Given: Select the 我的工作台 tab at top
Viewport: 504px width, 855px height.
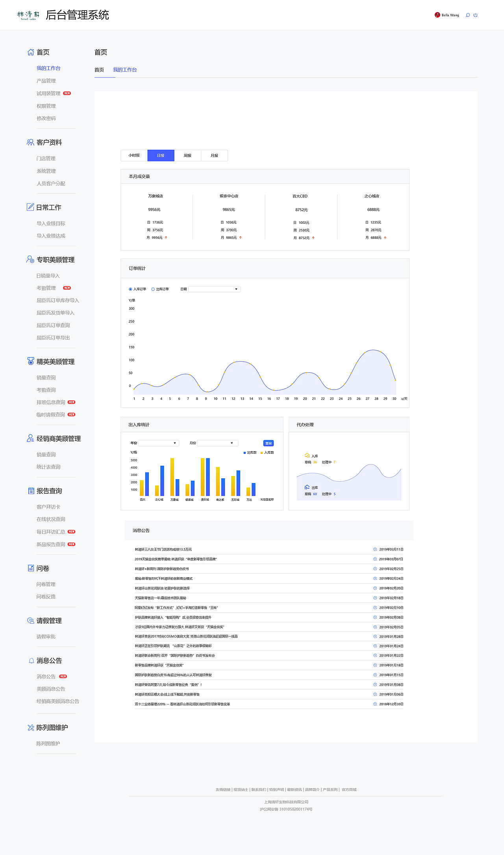Looking at the screenshot, I should (125, 70).
